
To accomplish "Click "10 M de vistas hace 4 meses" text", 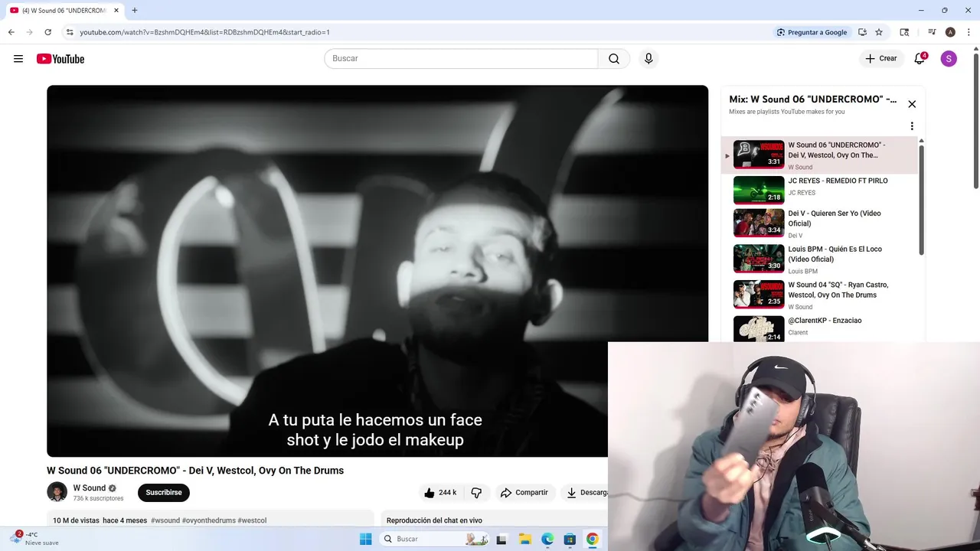I will pyautogui.click(x=100, y=520).
